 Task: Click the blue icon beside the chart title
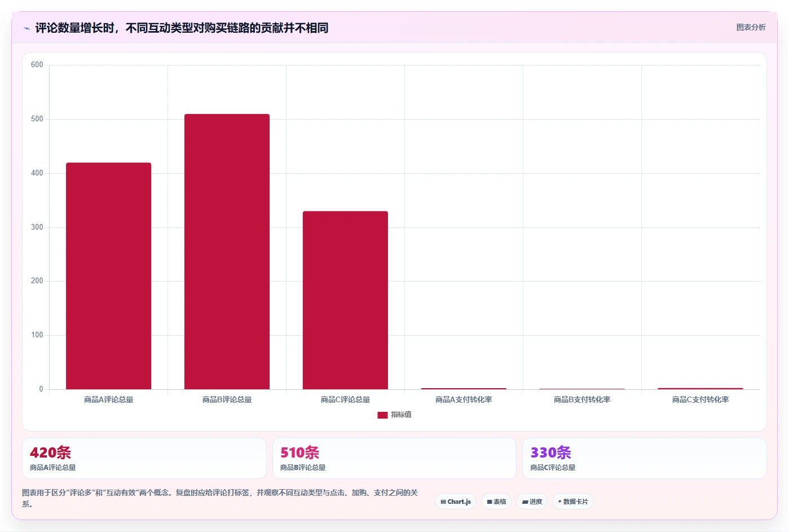tap(27, 28)
